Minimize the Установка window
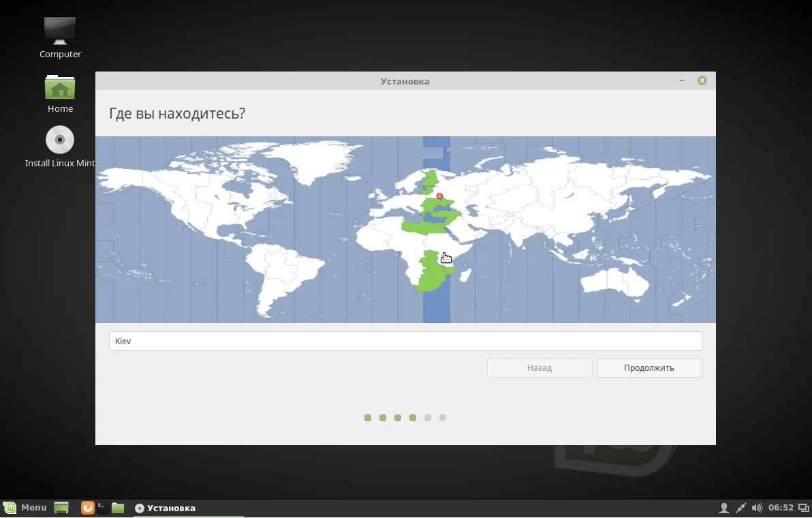This screenshot has height=518, width=812. coord(681,80)
